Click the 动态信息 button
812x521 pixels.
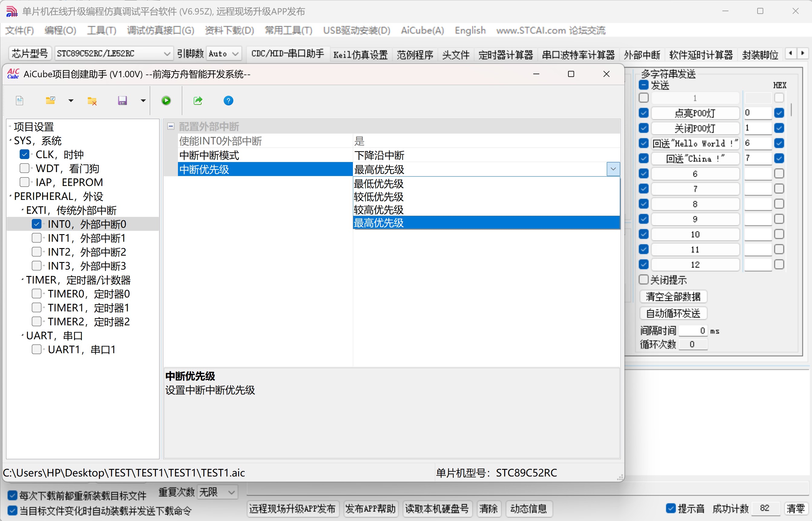coord(528,509)
